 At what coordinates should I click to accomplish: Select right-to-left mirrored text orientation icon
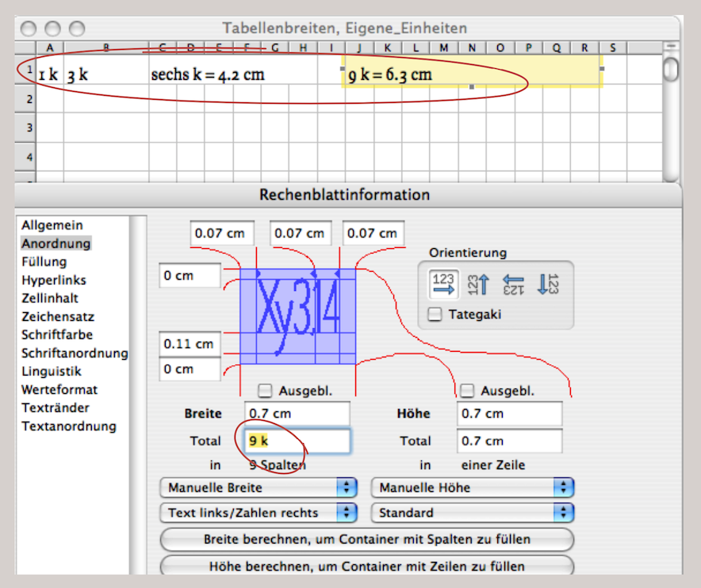(514, 284)
